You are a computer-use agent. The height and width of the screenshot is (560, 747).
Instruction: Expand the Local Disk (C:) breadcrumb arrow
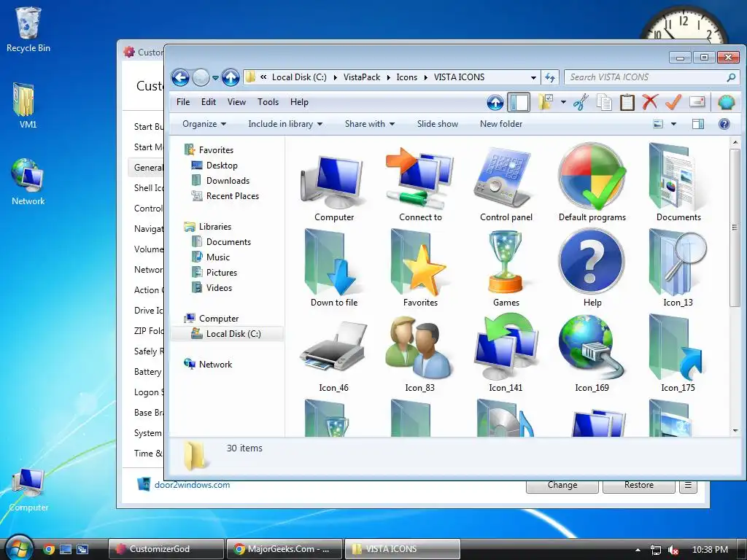(335, 77)
